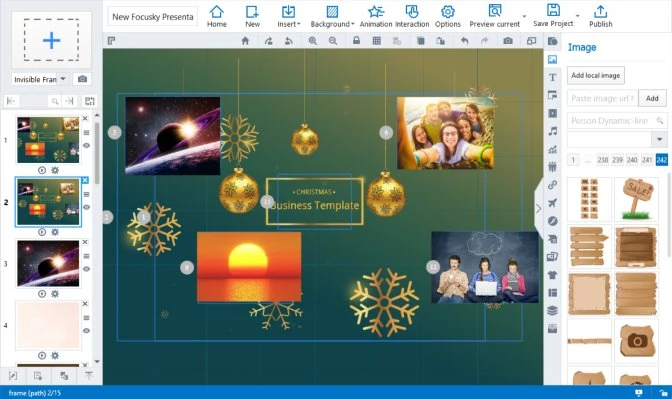
Task: Click the canvas home view icon
Action: click(245, 41)
